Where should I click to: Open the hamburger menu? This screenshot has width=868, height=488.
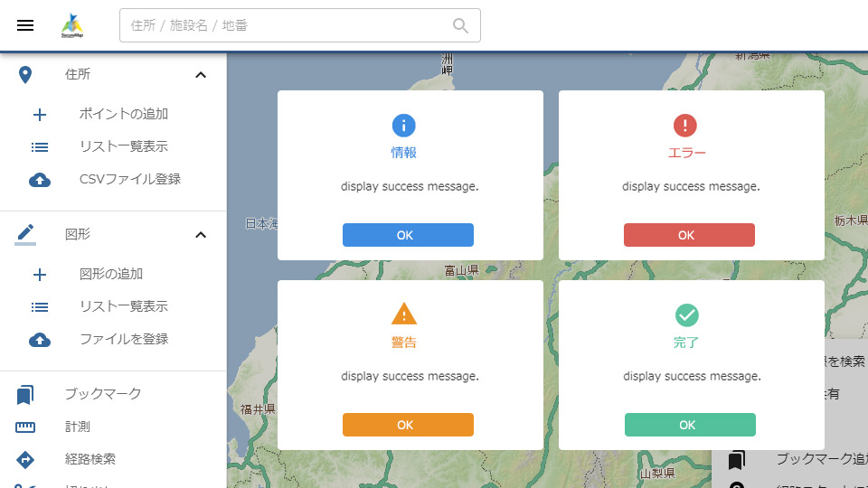25,25
